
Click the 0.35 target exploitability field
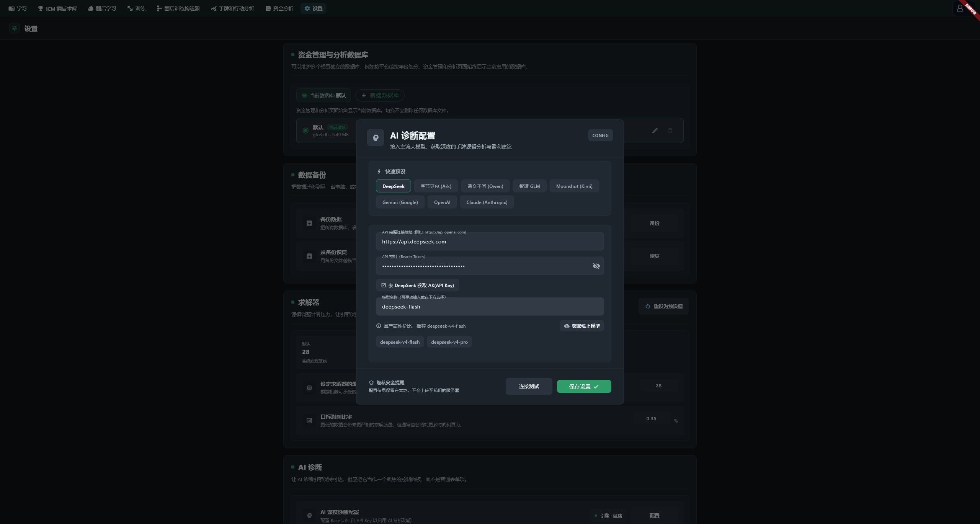tap(651, 419)
